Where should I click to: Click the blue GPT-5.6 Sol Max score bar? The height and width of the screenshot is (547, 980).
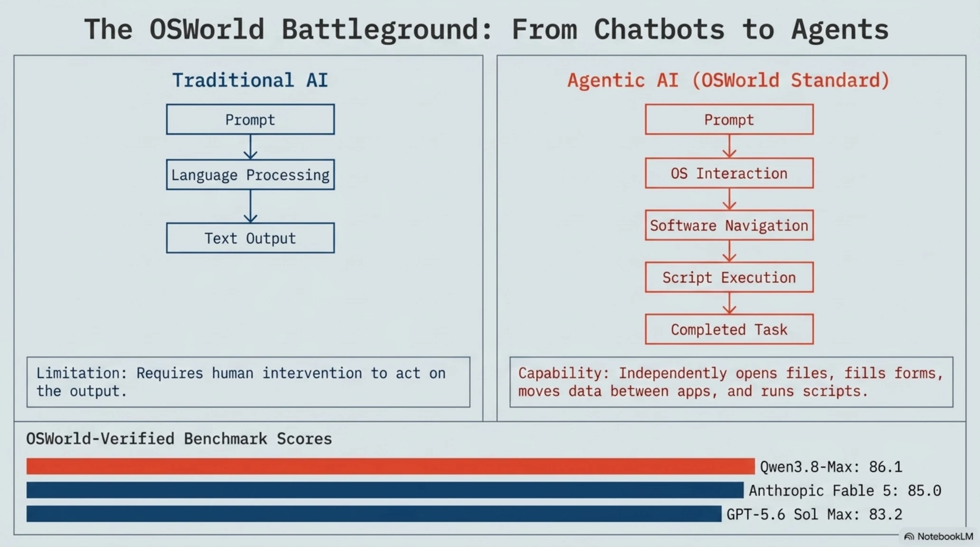[x=374, y=514]
